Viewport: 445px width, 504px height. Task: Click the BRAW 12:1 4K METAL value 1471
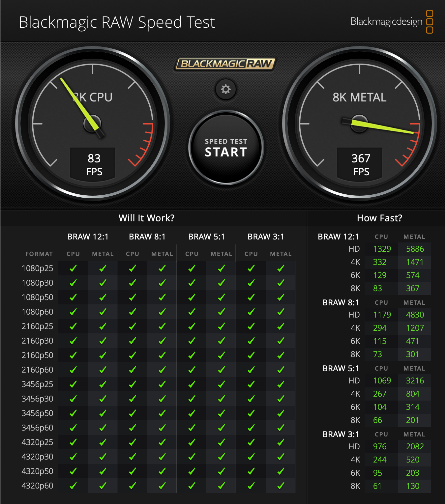click(x=415, y=262)
